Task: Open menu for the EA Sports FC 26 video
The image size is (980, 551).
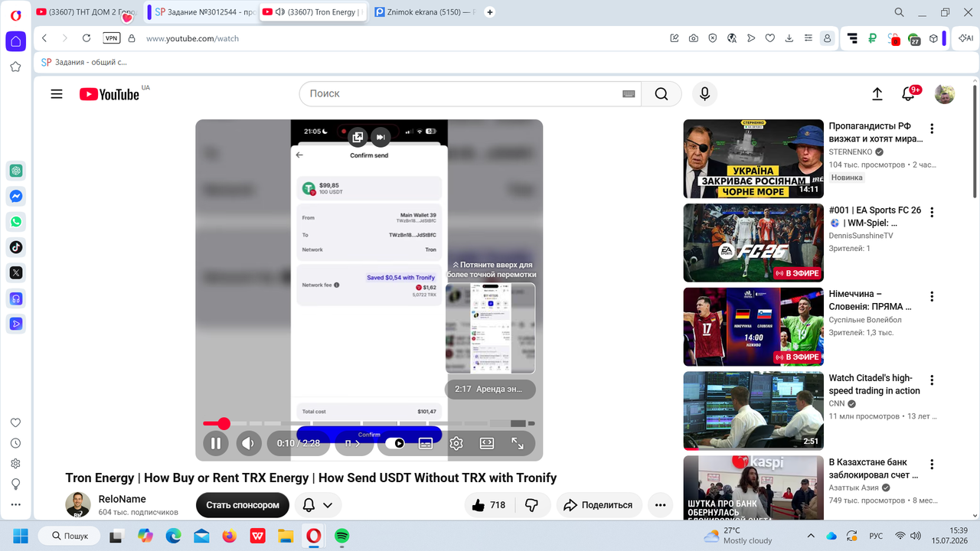Action: click(x=932, y=212)
